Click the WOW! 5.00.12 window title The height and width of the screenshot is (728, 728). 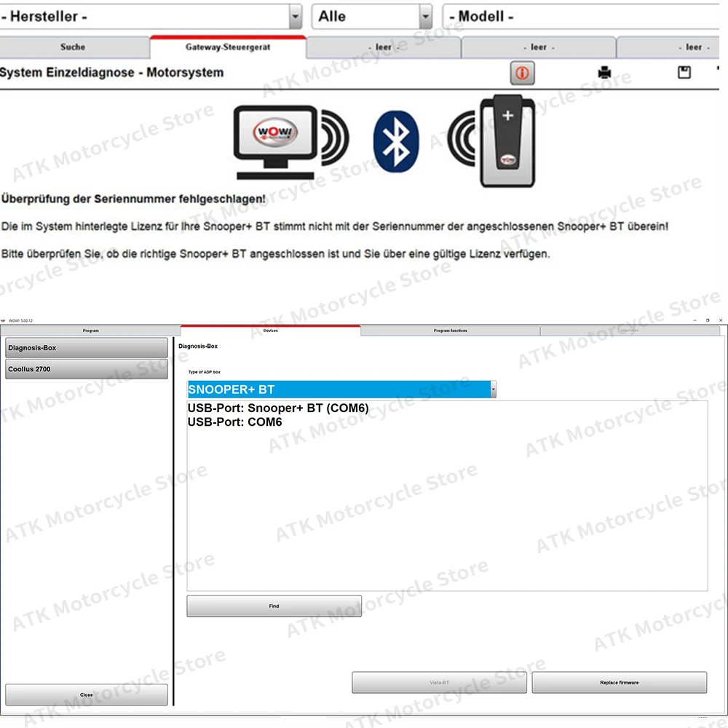pyautogui.click(x=20, y=320)
